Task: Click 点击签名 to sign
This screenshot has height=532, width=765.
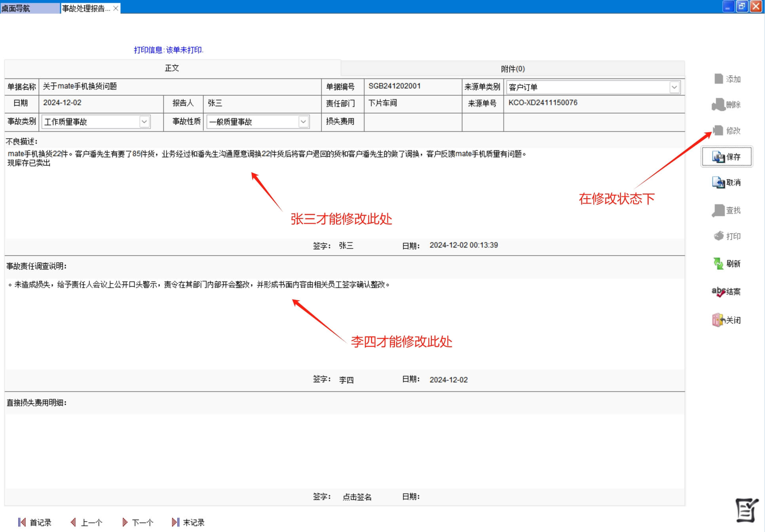Action: pyautogui.click(x=357, y=497)
